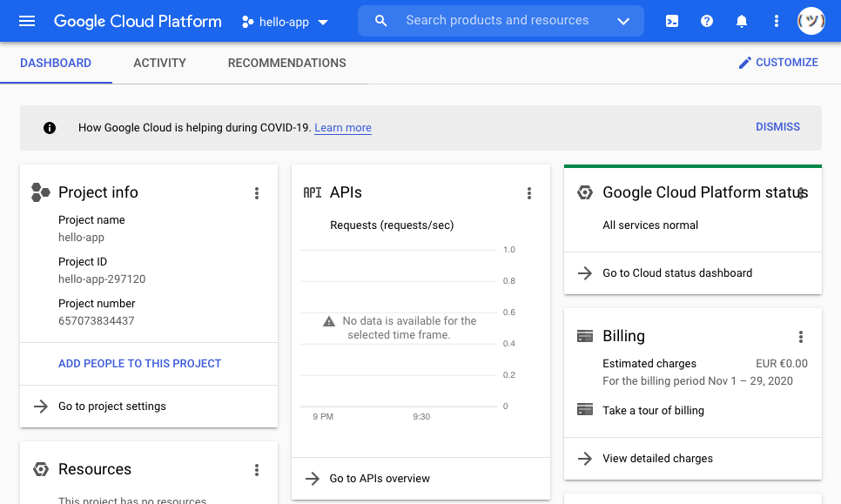Open the help icon in the top bar
The image size is (841, 504).
tap(706, 20)
